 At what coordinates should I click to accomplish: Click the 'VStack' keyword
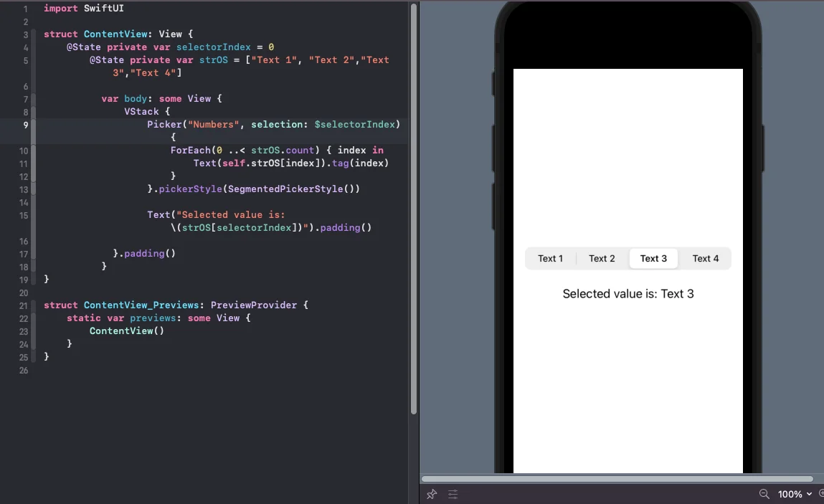tap(141, 111)
